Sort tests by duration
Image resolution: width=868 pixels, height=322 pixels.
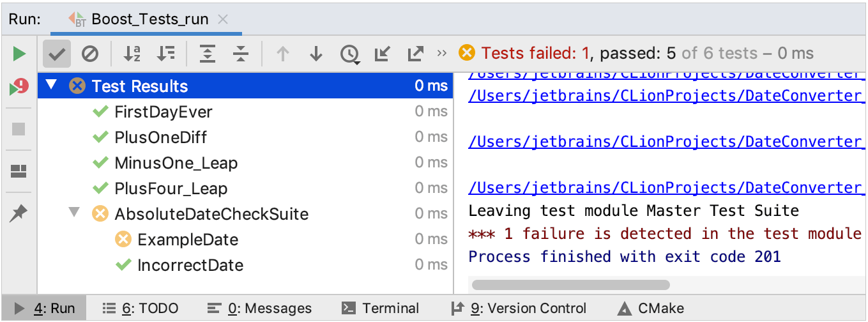coord(166,54)
